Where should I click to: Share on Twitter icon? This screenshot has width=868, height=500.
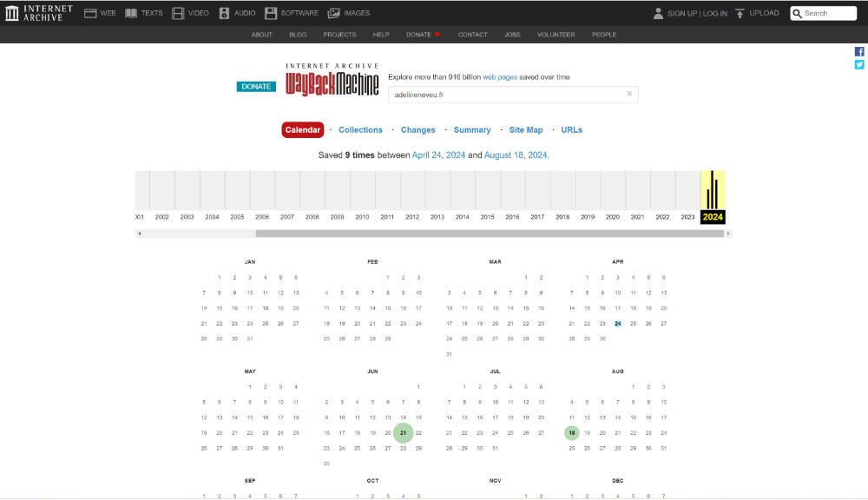pos(859,65)
